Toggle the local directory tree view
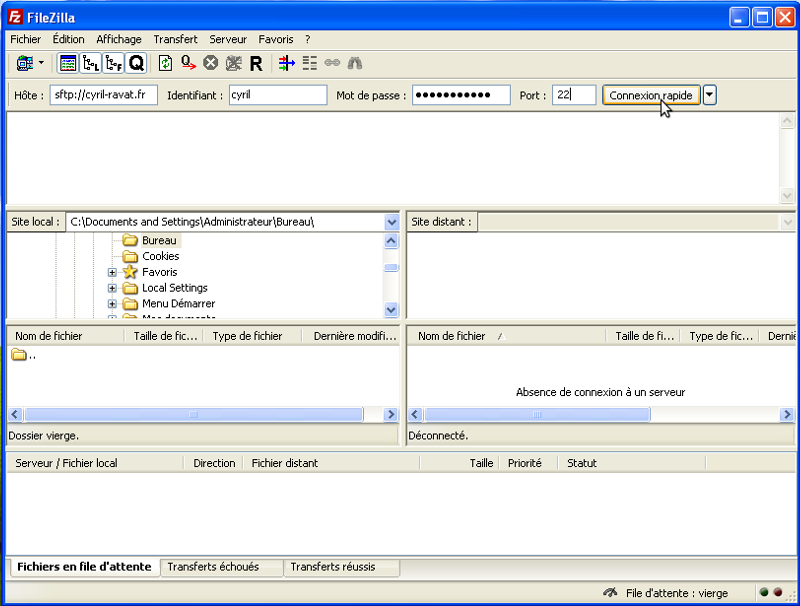 pos(91,63)
